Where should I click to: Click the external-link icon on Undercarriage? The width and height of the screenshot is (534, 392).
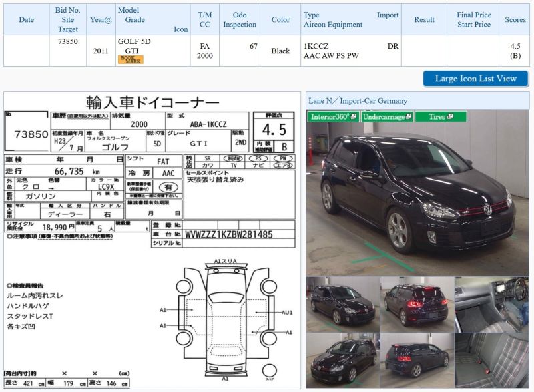click(x=409, y=116)
